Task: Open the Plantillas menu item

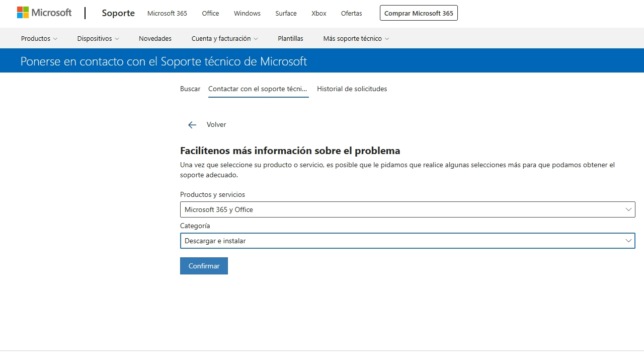Action: coord(290,38)
